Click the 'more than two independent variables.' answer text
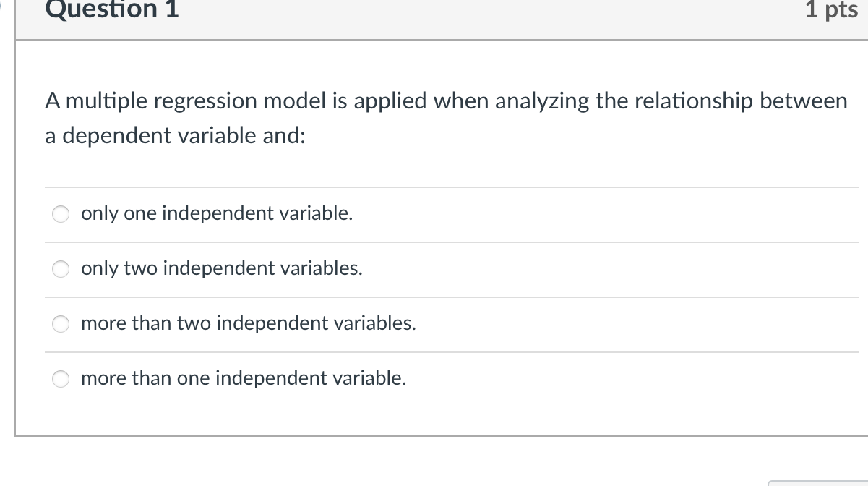Image resolution: width=868 pixels, height=486 pixels. 249,323
